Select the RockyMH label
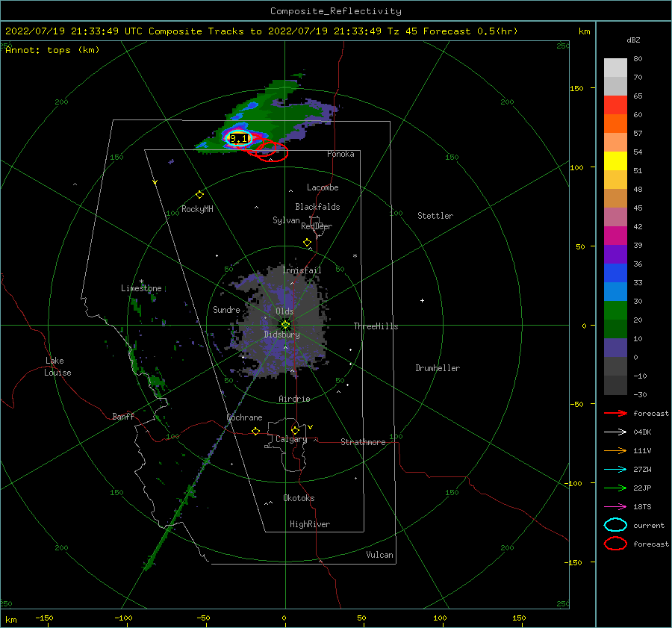The image size is (672, 628). (197, 209)
